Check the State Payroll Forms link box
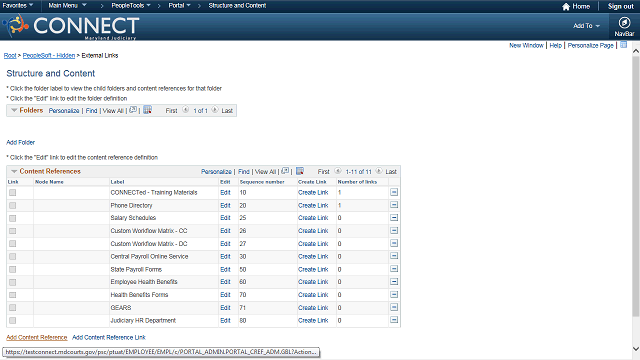 (13, 269)
